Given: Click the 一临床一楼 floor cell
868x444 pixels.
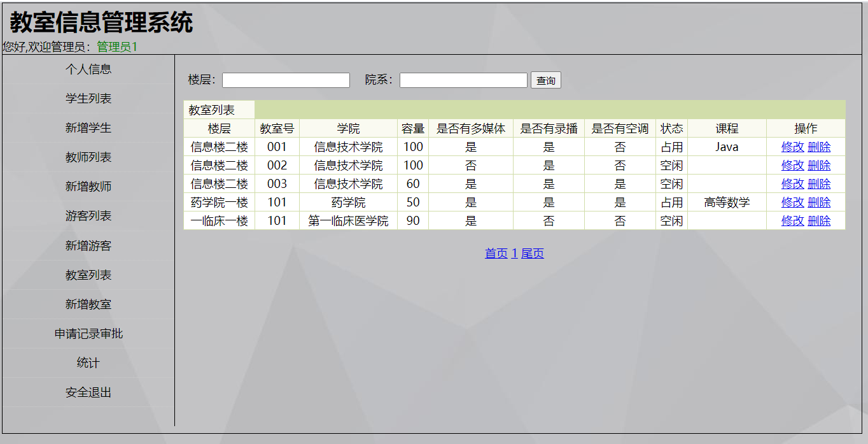Looking at the screenshot, I should (x=220, y=221).
